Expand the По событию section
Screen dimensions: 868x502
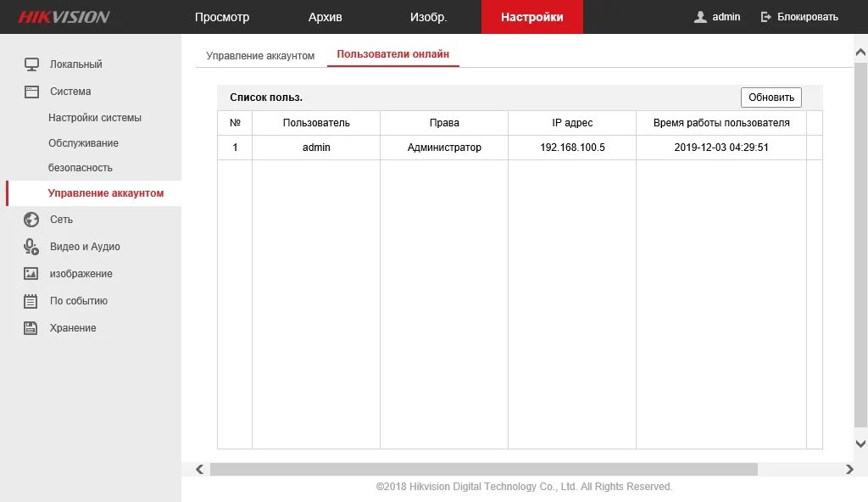(x=79, y=301)
